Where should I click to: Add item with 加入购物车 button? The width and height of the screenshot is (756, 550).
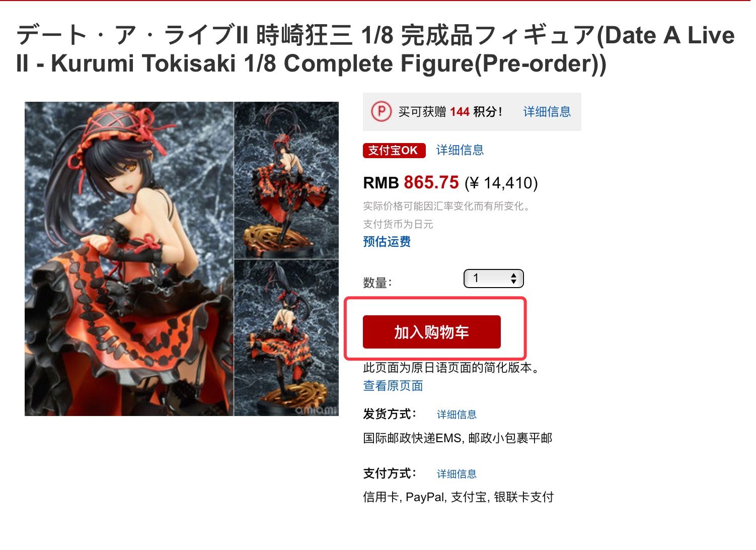[432, 332]
